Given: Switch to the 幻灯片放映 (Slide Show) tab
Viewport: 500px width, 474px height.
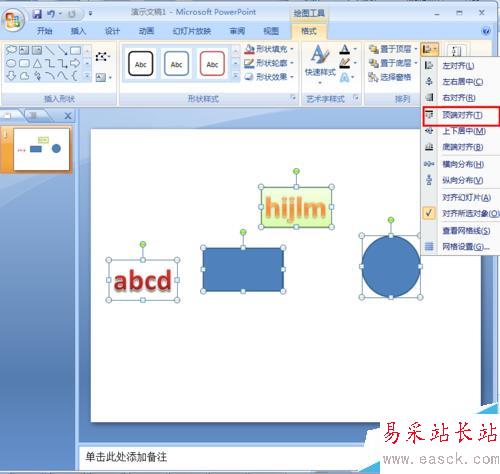Looking at the screenshot, I should (x=192, y=31).
